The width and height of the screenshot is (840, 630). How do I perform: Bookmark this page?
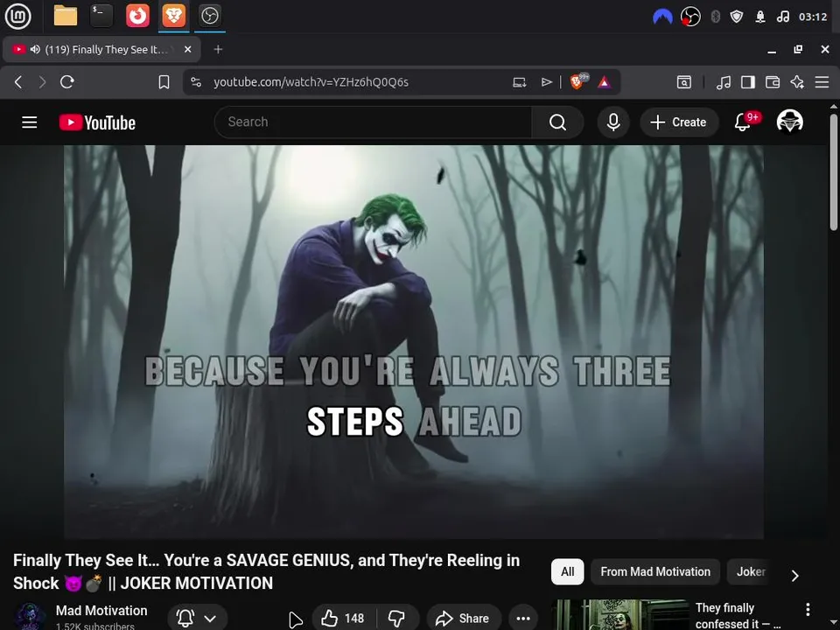click(164, 82)
